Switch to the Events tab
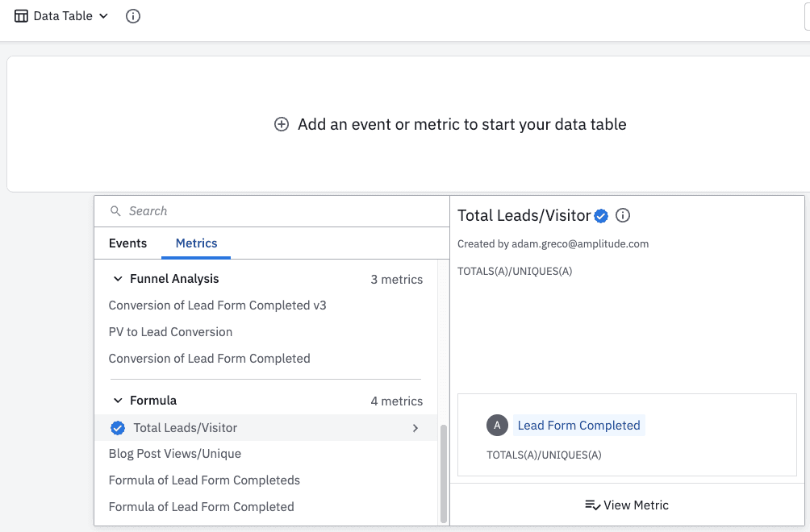810x532 pixels. [x=127, y=243]
